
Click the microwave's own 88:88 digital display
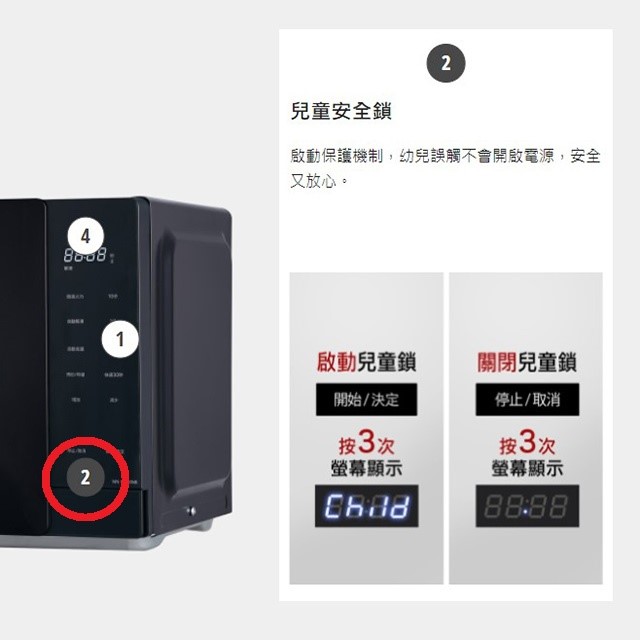point(85,255)
